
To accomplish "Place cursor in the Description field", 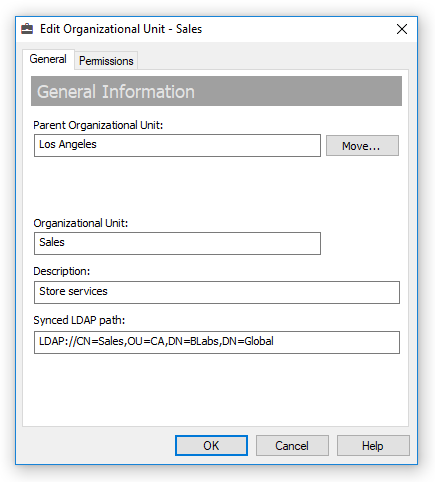I will [x=217, y=292].
